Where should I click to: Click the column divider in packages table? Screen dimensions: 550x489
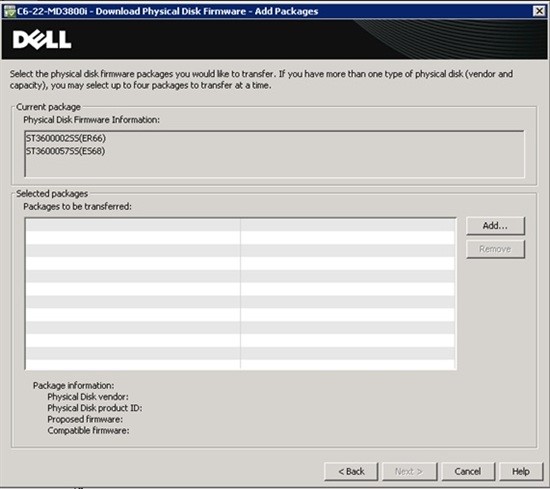(241, 294)
